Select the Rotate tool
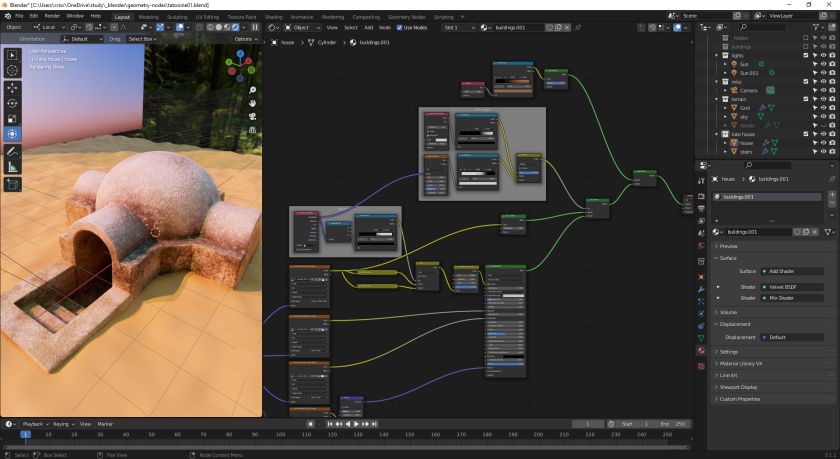Viewport: 840px width, 459px height. pos(13,103)
